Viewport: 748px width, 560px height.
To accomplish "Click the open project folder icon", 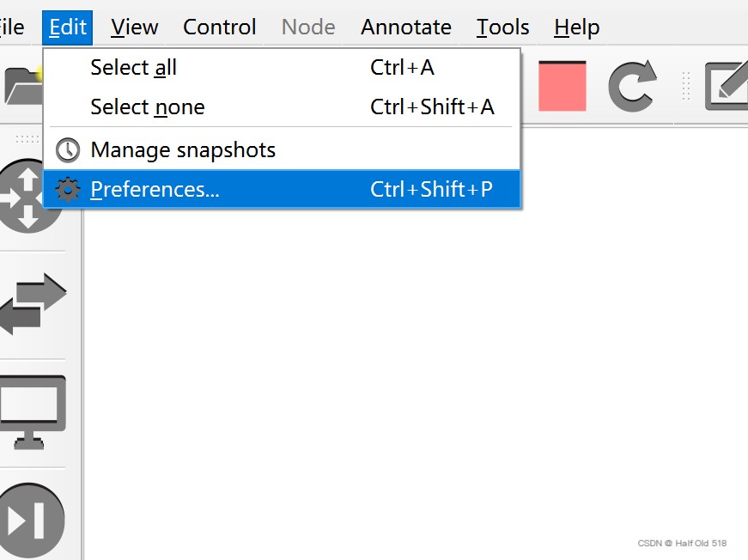I will [x=23, y=87].
